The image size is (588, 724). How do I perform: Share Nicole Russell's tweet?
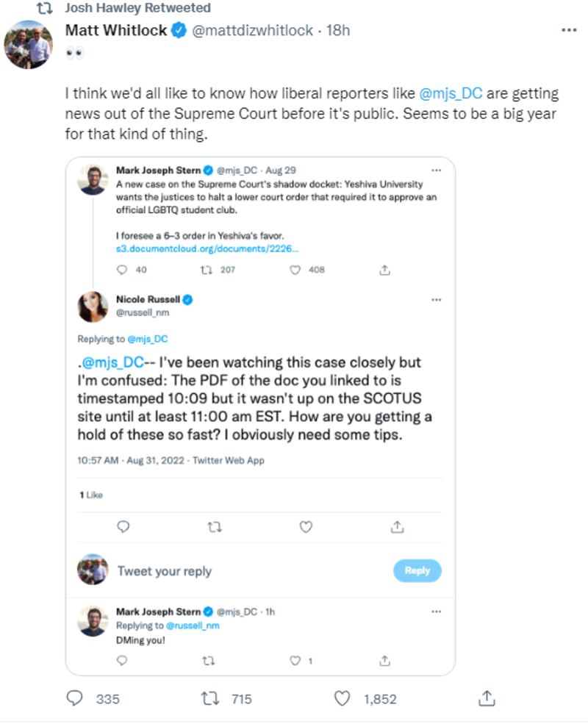[x=398, y=526]
